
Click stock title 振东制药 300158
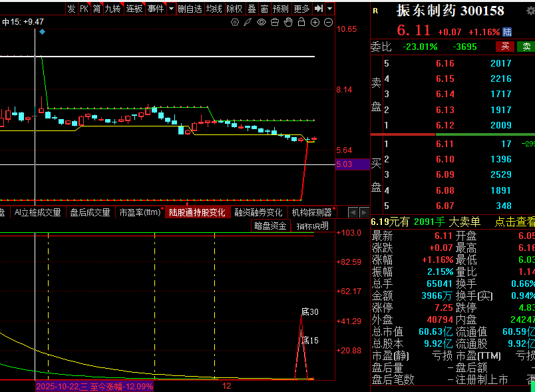point(450,11)
